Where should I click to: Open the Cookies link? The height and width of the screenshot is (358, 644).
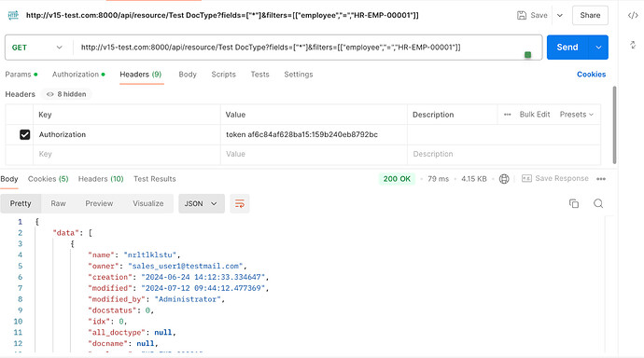tap(592, 75)
